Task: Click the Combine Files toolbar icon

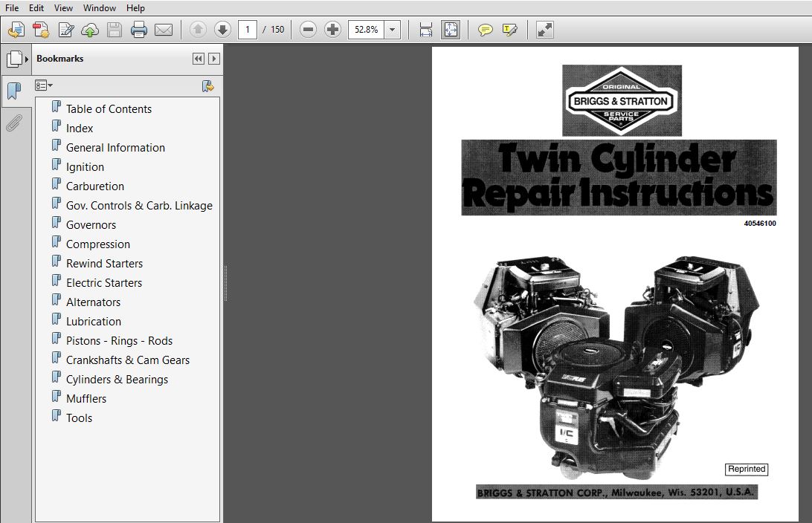Action: [x=41, y=30]
